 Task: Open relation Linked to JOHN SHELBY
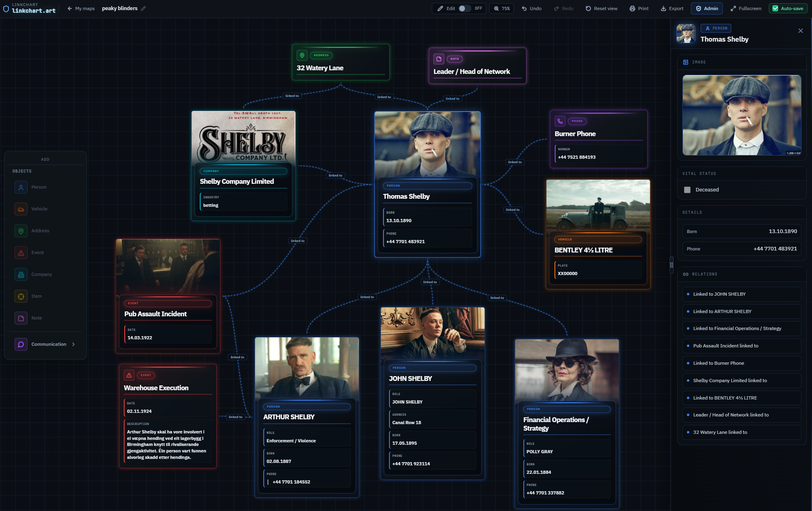pyautogui.click(x=742, y=294)
